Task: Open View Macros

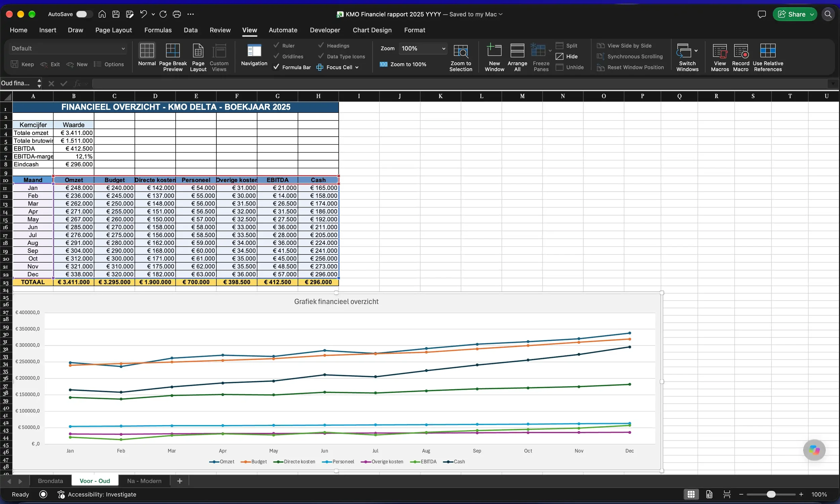Action: pyautogui.click(x=720, y=57)
